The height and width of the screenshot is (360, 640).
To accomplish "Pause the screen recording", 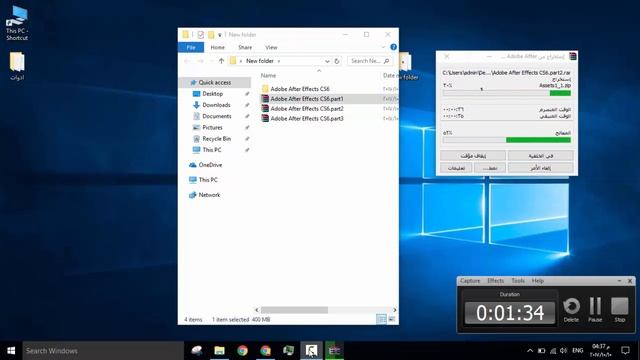I will (595, 310).
